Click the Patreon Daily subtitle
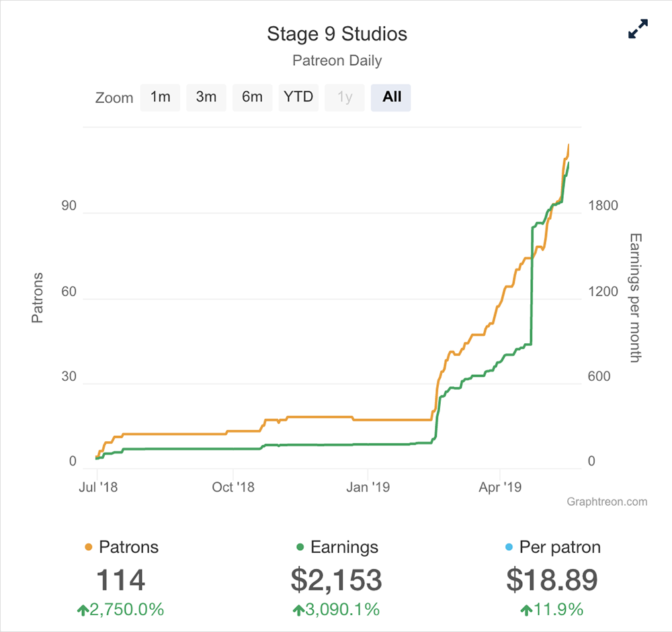This screenshot has height=632, width=672. [x=337, y=60]
